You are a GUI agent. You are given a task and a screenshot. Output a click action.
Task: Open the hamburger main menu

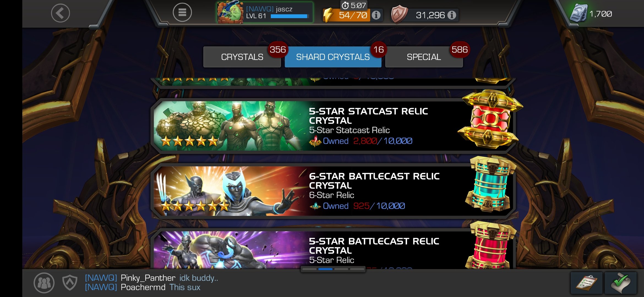[182, 12]
